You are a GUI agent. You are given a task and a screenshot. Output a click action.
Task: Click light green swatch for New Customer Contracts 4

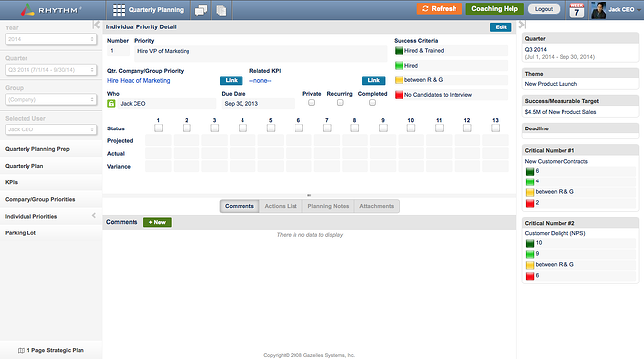(530, 181)
